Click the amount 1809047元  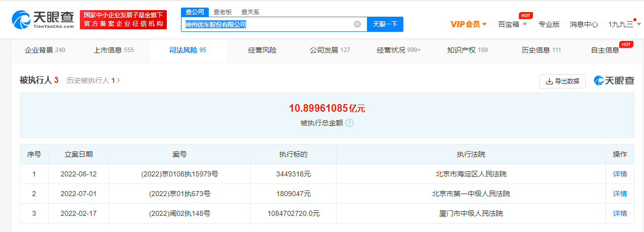tap(293, 194)
